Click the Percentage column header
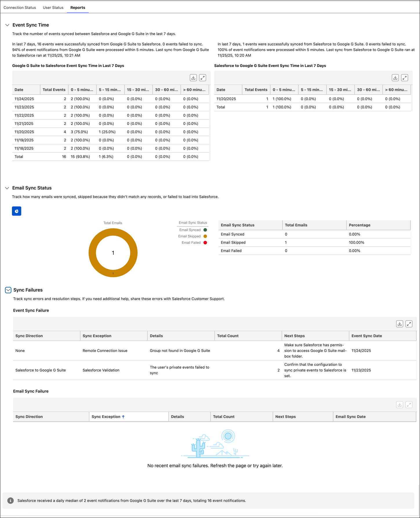This screenshot has height=518, width=420. (x=379, y=225)
